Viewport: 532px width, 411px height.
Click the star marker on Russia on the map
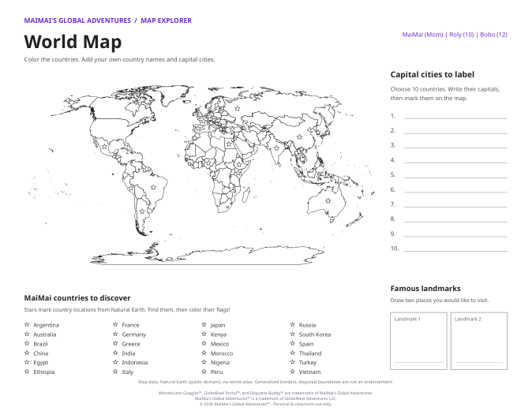(x=237, y=109)
